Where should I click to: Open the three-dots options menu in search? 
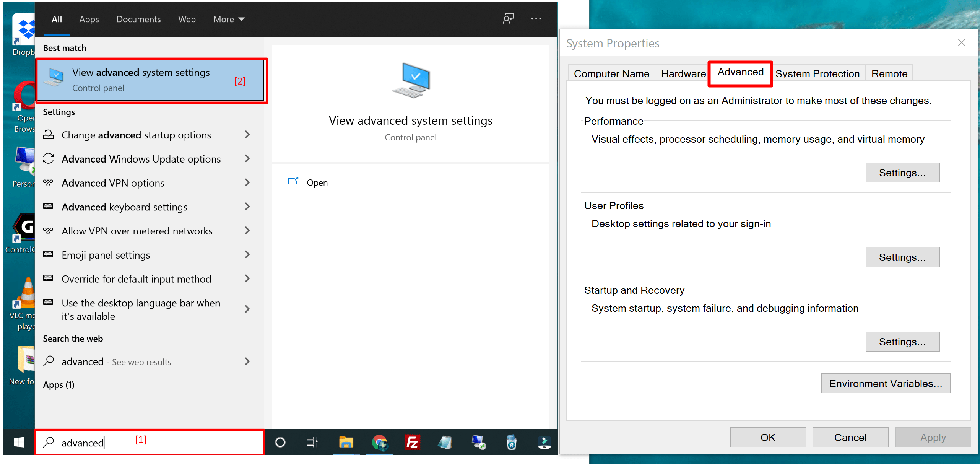[536, 19]
